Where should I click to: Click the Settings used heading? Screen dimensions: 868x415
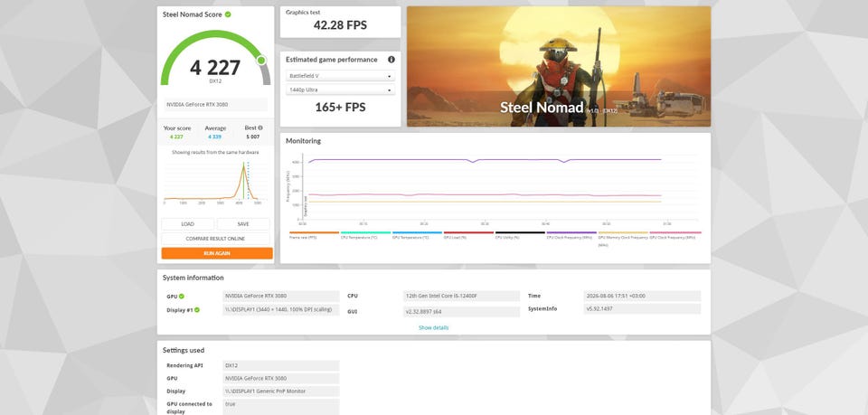pos(184,350)
